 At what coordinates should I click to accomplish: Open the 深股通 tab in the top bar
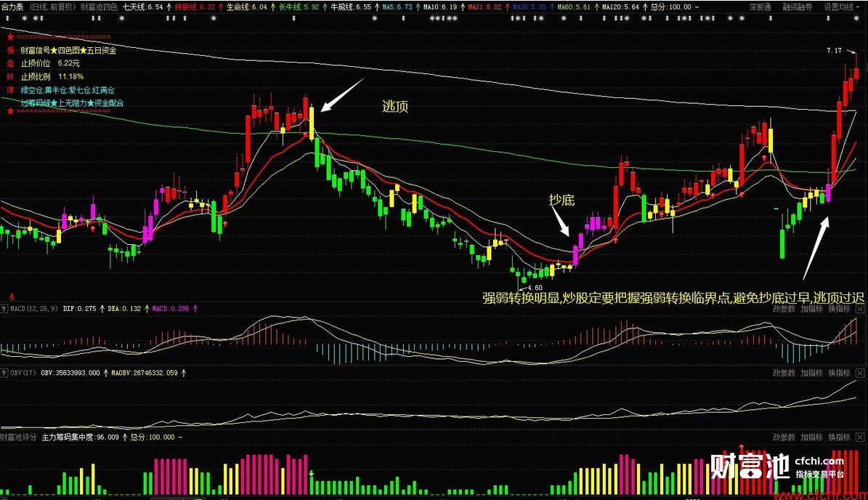tap(760, 7)
